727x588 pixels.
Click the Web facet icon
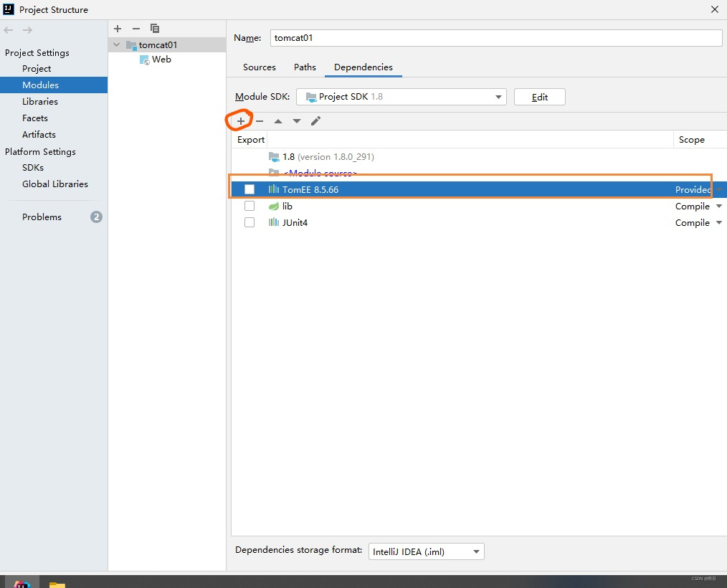coord(145,60)
